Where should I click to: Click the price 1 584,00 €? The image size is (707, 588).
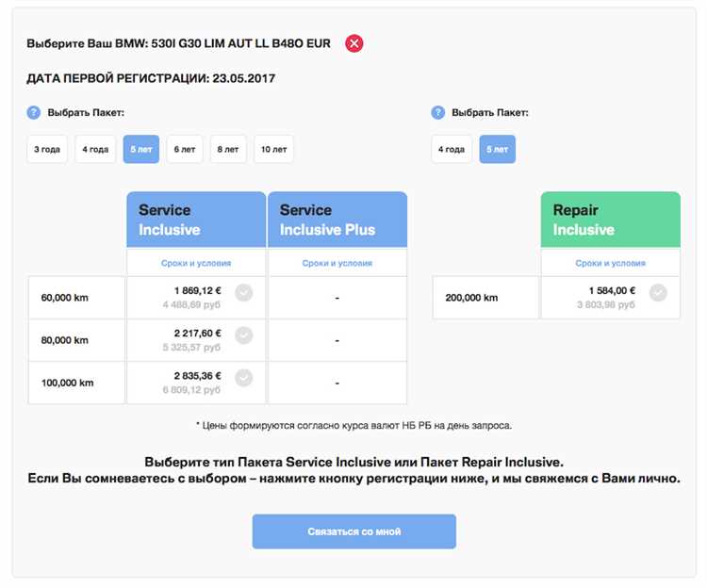[612, 290]
